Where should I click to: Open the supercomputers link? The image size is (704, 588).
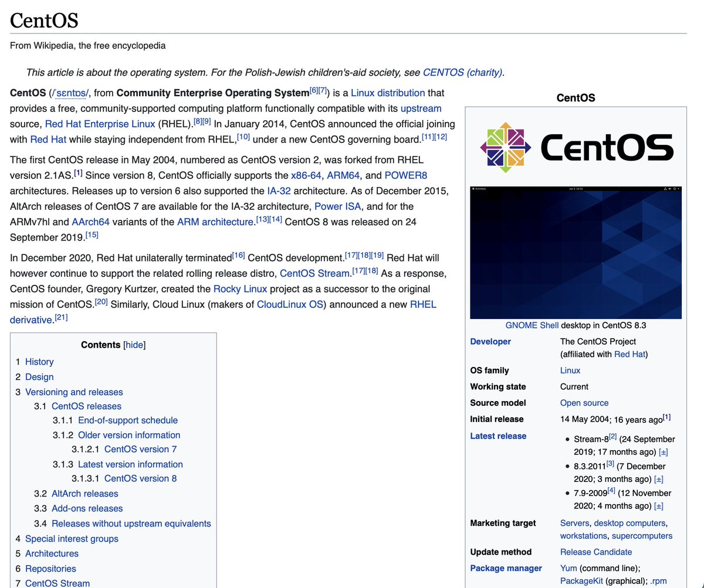pos(642,536)
